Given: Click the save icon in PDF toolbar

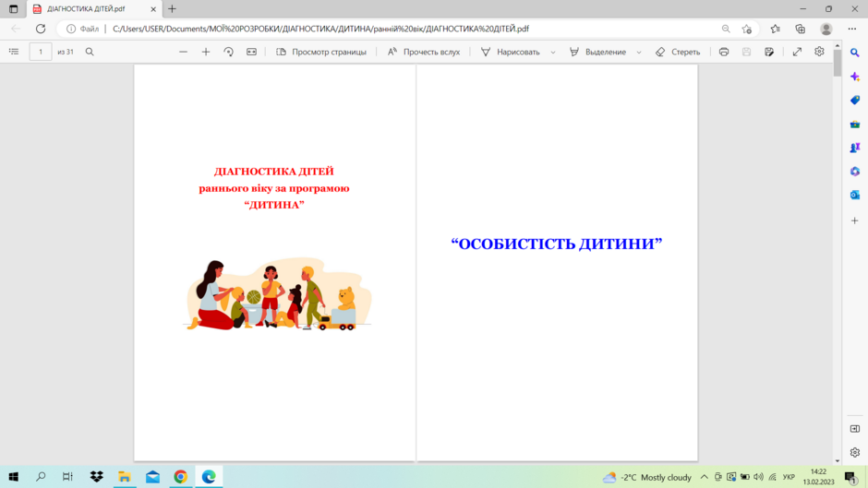Looking at the screenshot, I should tap(746, 52).
